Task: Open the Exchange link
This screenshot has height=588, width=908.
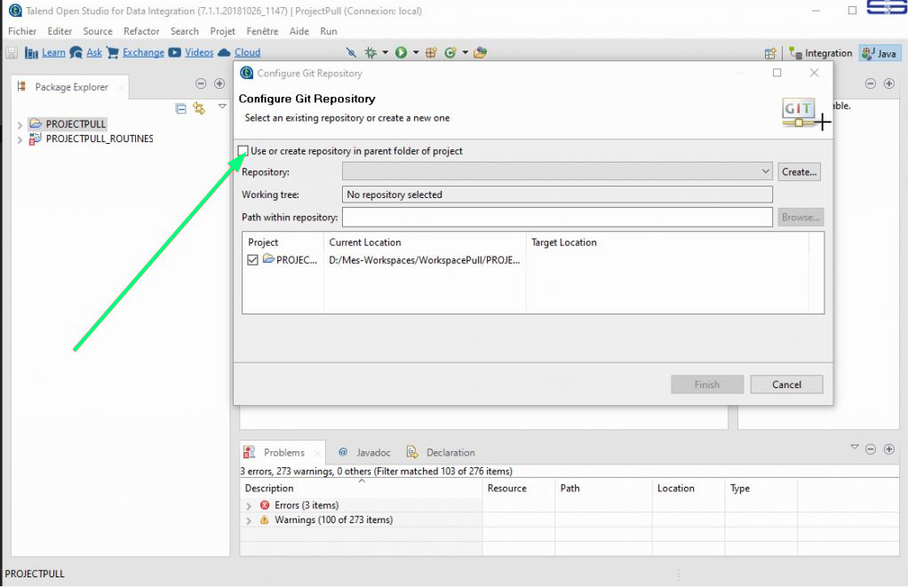Action: click(x=143, y=52)
